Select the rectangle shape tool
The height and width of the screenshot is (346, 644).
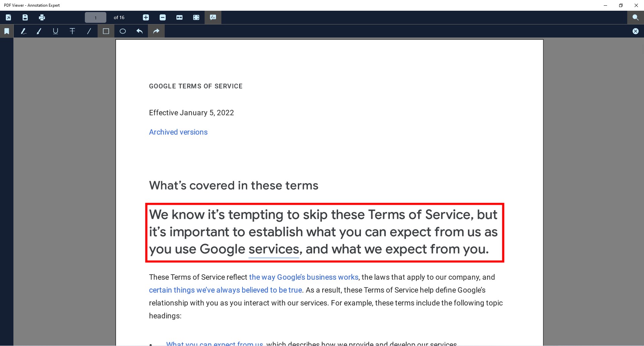[106, 31]
